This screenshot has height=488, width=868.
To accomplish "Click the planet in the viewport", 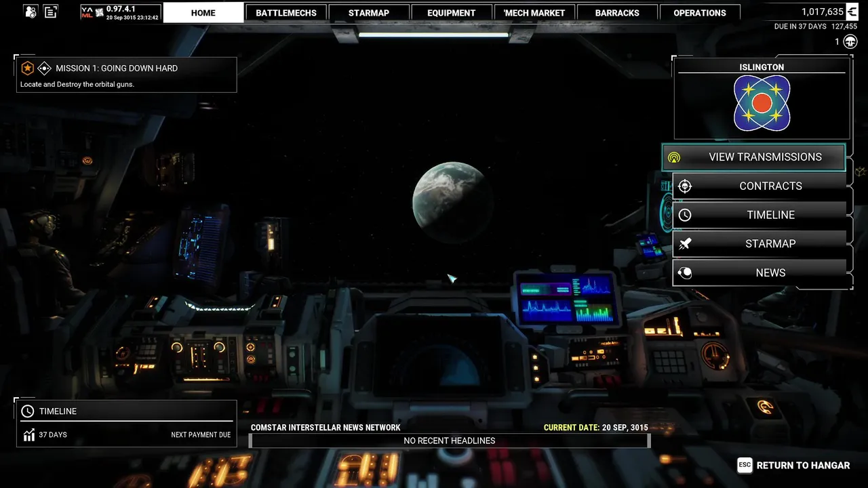I will [452, 202].
